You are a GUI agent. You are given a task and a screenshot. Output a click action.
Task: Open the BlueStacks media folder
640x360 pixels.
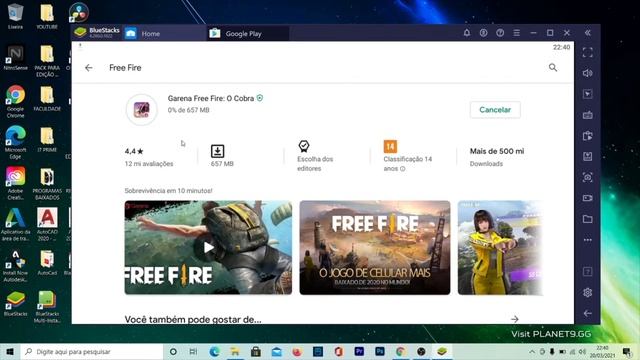[588, 219]
